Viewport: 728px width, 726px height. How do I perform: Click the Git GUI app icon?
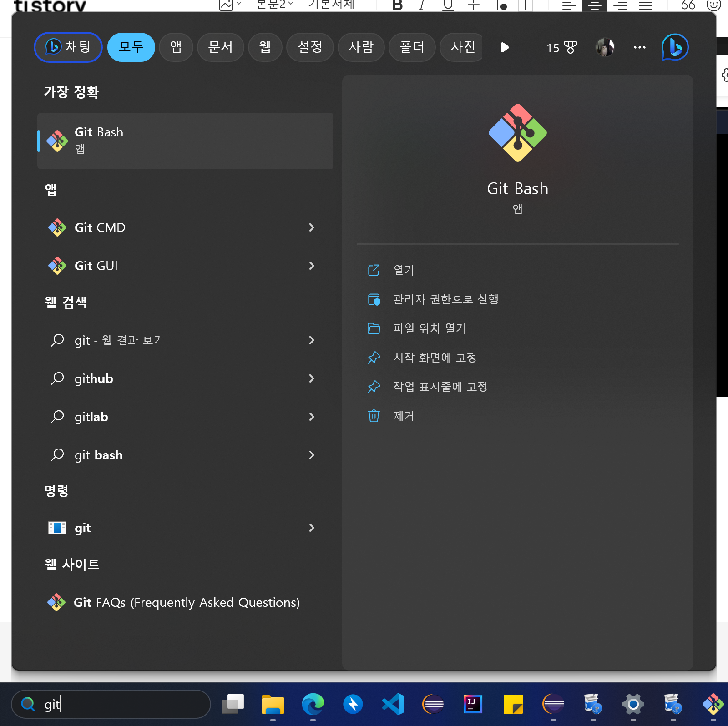tap(57, 266)
